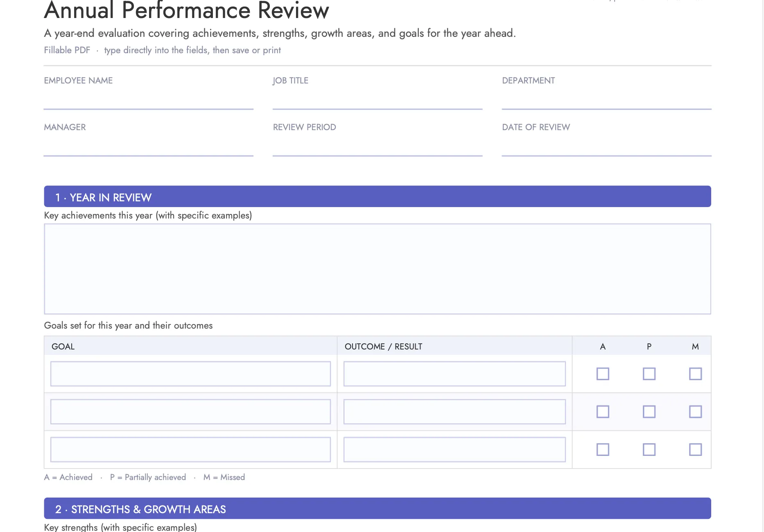Click the Review Period input line
764x532 pixels.
click(x=377, y=147)
